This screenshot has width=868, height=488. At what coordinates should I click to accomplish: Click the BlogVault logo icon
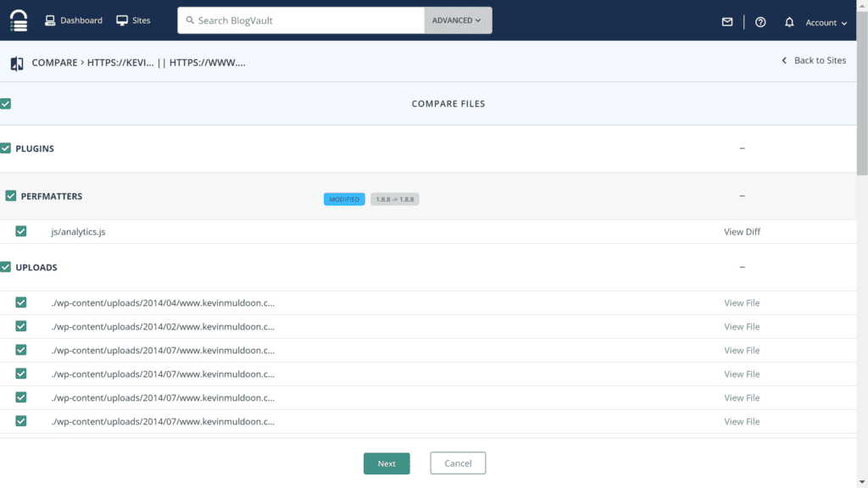pyautogui.click(x=19, y=20)
